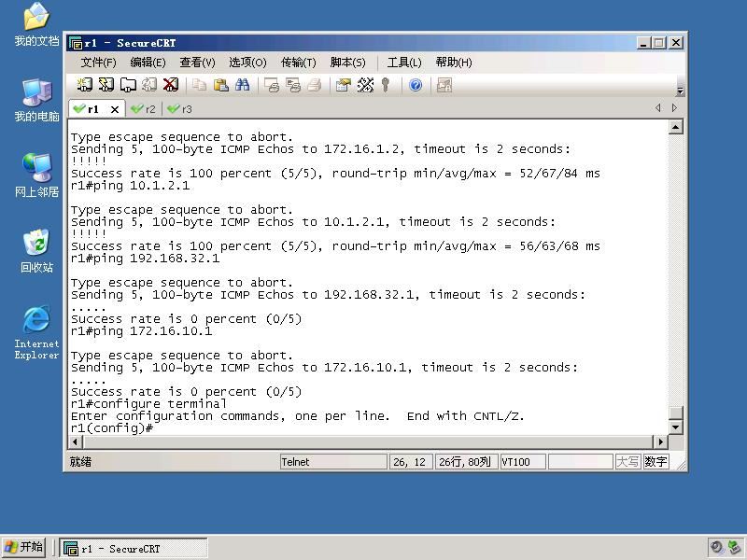Click the Public Key Assistant key icon
The width and height of the screenshot is (747, 560).
coord(386,85)
